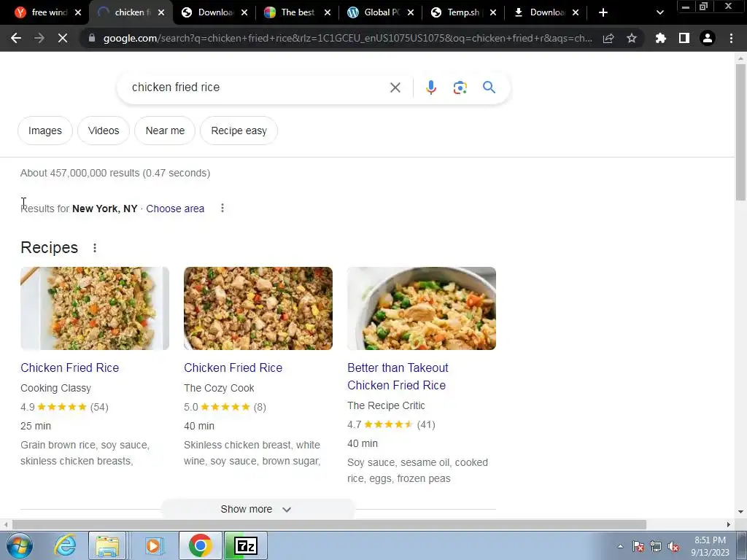Select the Recipe easy filter chip

(x=239, y=131)
